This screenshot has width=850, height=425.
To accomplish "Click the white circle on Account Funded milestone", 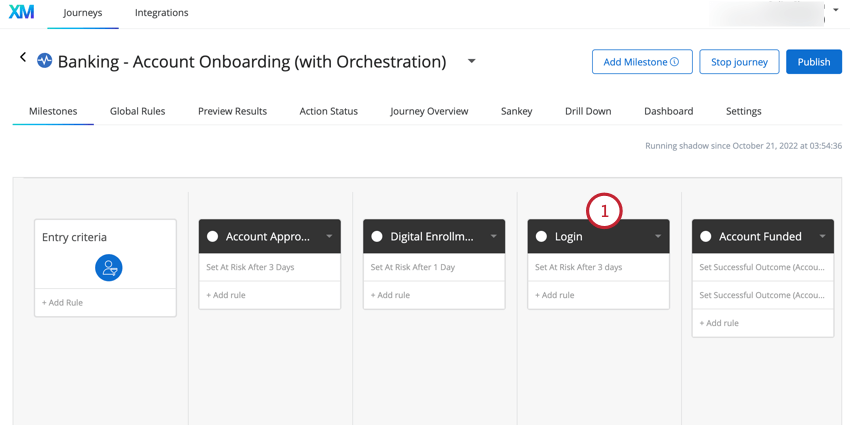I will 705,236.
